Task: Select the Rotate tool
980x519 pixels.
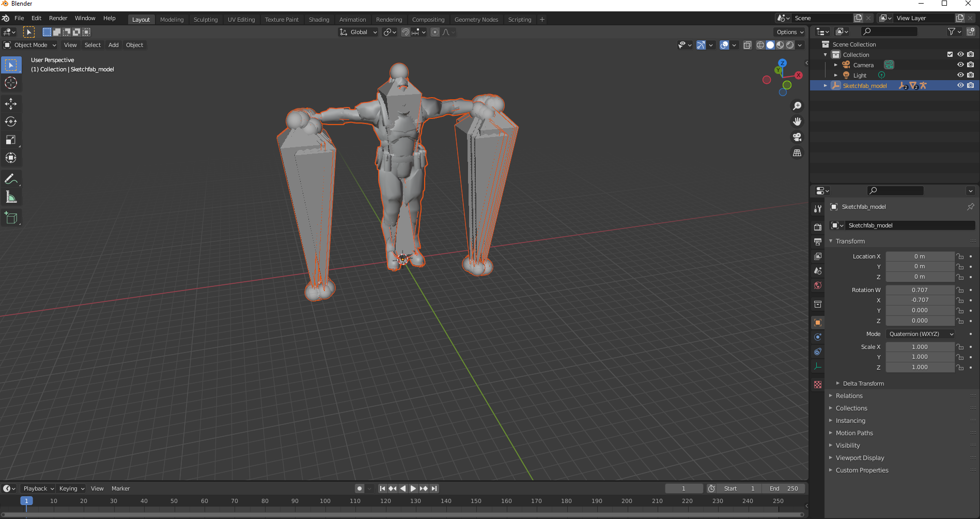Action: tap(11, 122)
